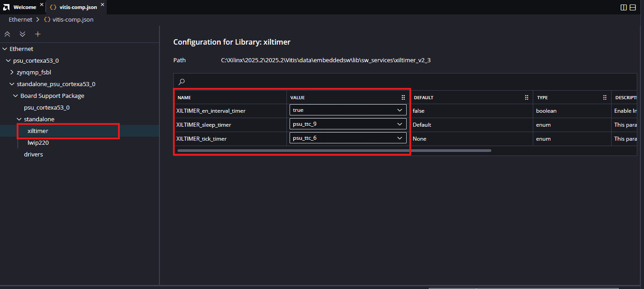Viewport: 644px width, 289px height.
Task: Click the toggle panel layout icon
Action: click(633, 7)
